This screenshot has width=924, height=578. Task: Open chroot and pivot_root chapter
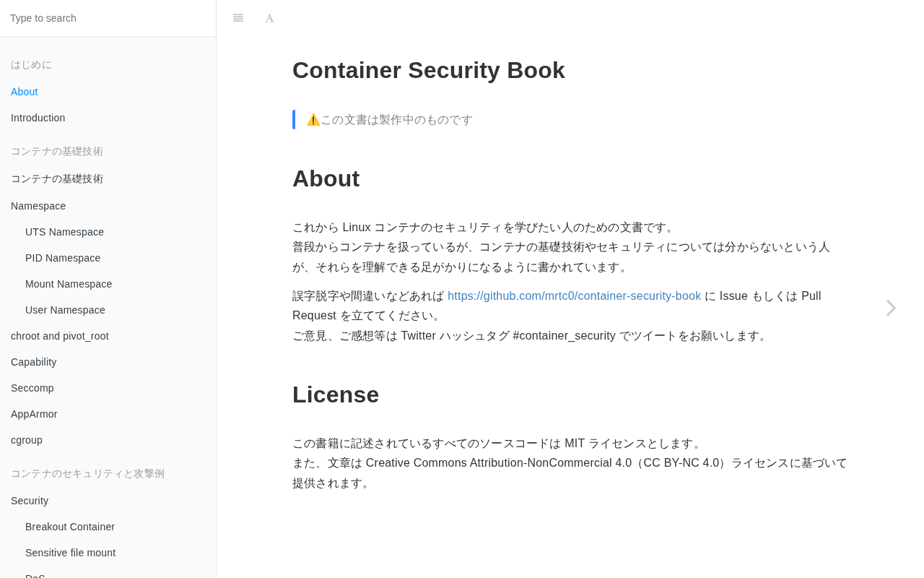(x=60, y=336)
